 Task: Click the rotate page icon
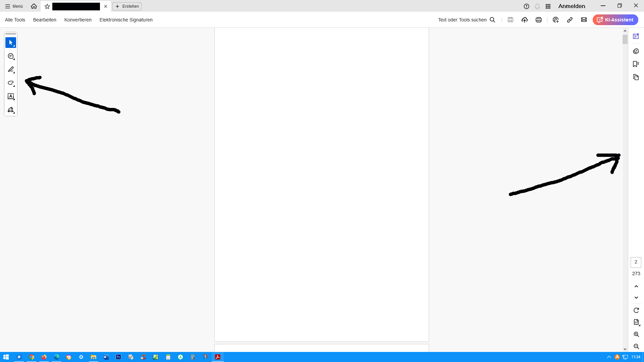(x=636, y=310)
